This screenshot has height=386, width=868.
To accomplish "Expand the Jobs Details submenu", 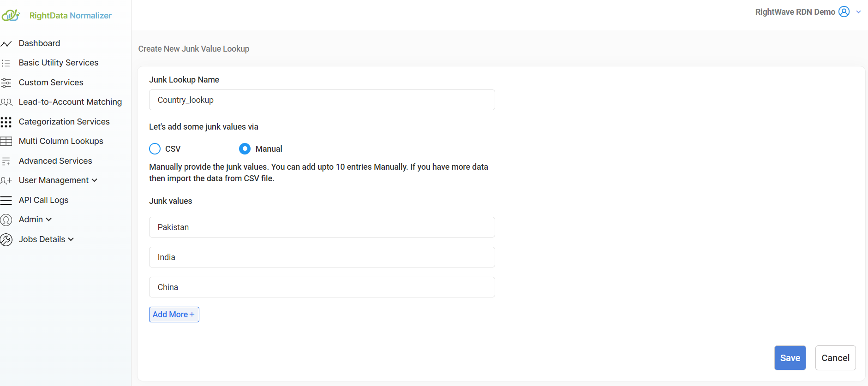I will pos(71,239).
